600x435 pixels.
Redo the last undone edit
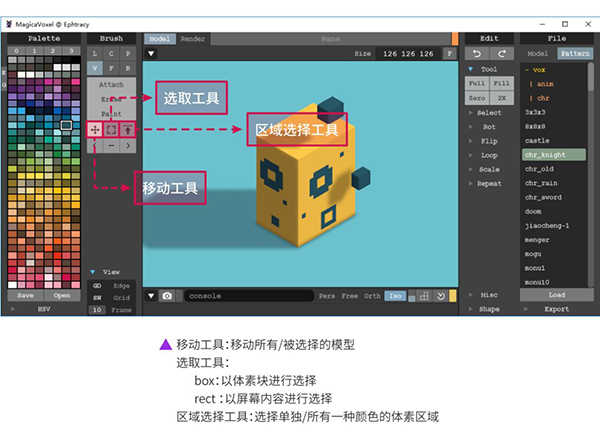coord(502,54)
